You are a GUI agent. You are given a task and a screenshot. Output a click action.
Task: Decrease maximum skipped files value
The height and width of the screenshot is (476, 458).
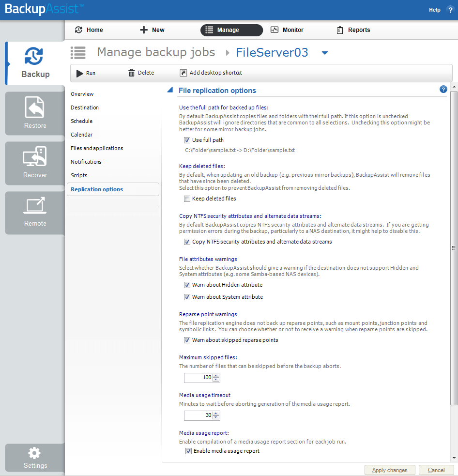click(x=216, y=380)
